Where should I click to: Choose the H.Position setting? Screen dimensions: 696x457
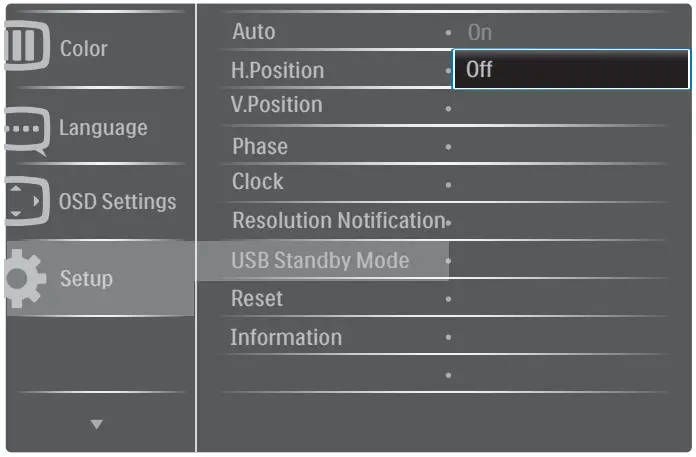pos(278,70)
